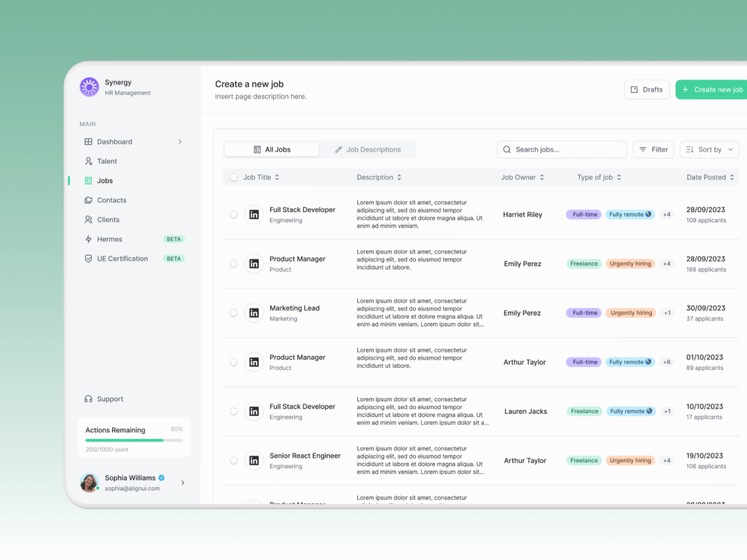Click the Actions Remaining progress bar

click(134, 440)
